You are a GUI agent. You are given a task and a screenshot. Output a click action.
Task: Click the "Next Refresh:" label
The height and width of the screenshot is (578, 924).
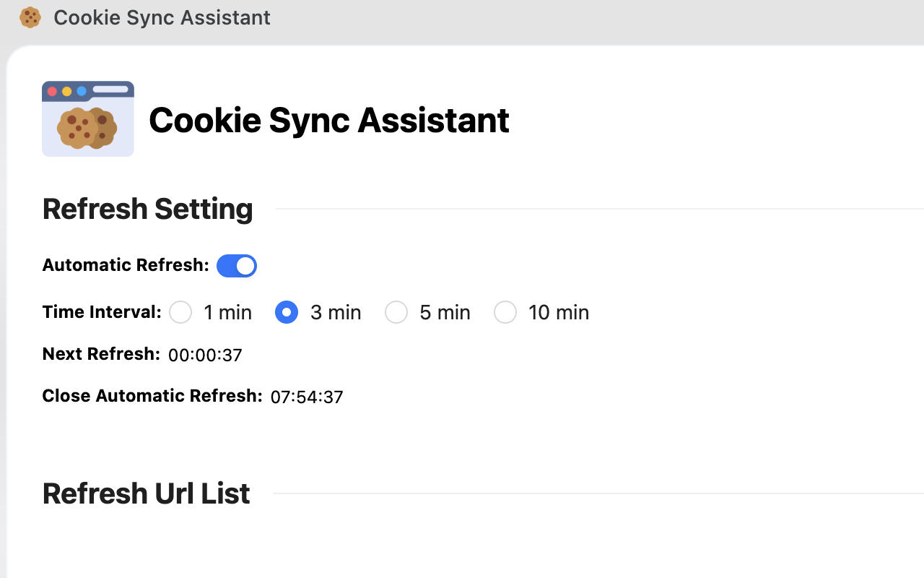pos(101,354)
